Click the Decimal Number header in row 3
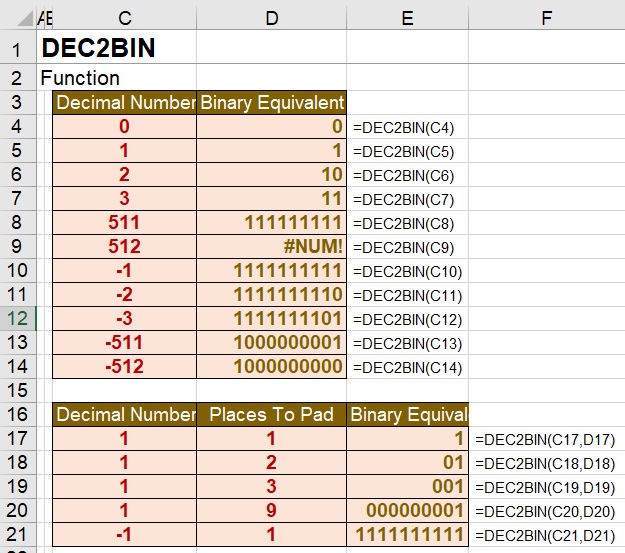 [124, 102]
